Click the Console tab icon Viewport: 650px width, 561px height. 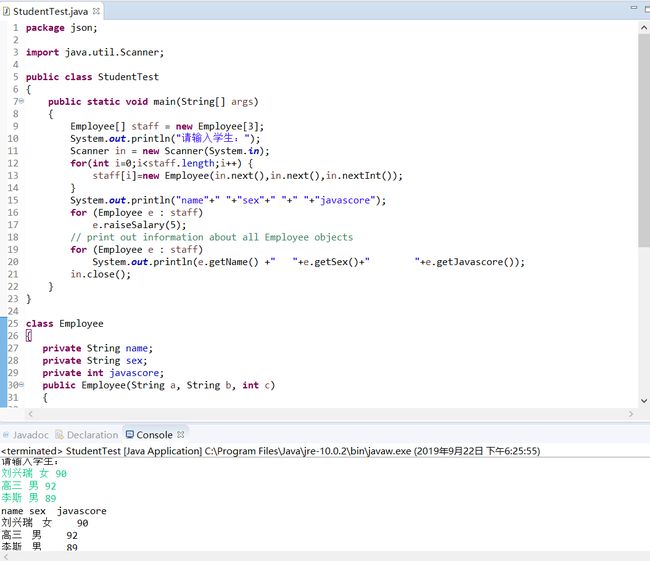130,434
